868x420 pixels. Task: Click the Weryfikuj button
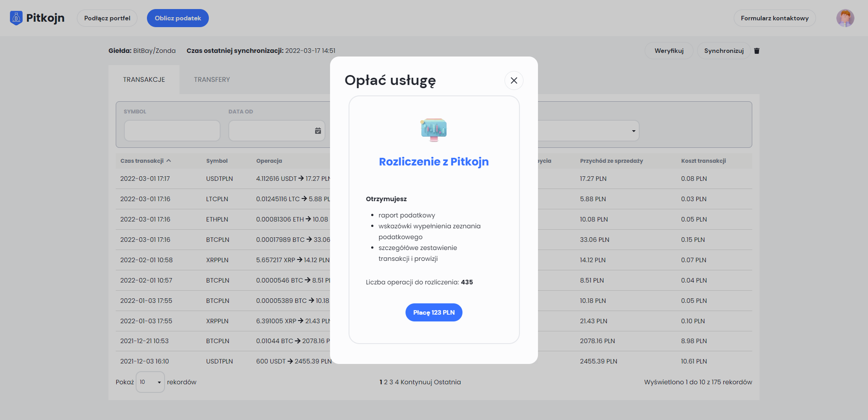pos(669,51)
